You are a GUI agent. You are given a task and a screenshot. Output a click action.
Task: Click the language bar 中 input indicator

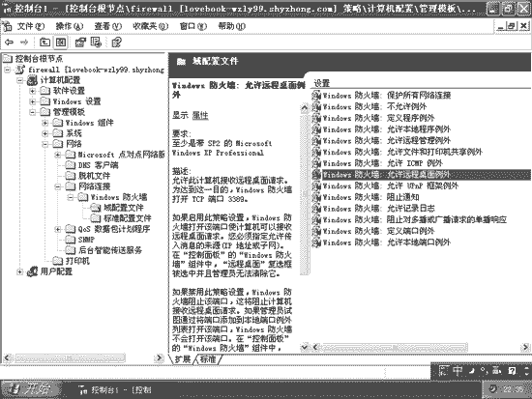point(458,371)
